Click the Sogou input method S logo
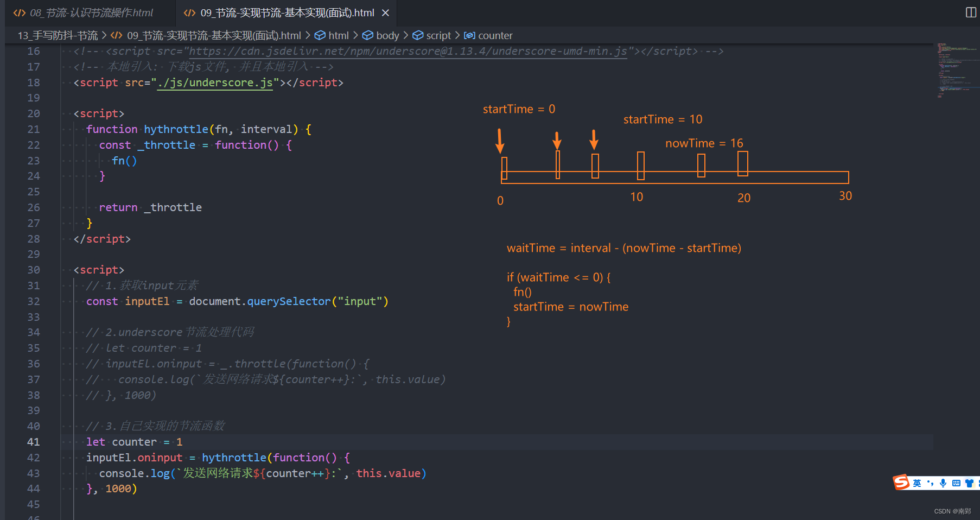The image size is (980, 520). tap(901, 482)
